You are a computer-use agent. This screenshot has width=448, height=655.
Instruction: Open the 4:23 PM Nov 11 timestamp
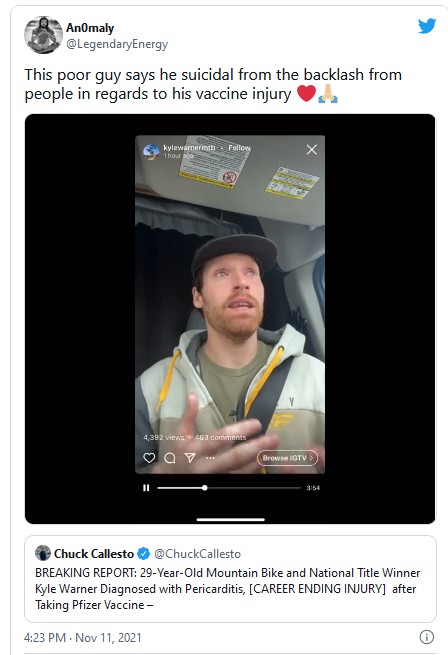pos(83,637)
